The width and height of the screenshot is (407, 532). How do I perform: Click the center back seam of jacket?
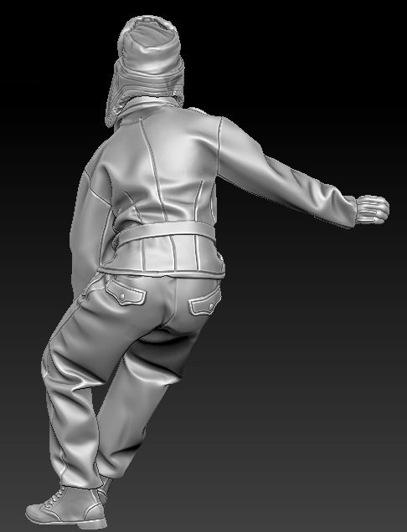(153, 170)
